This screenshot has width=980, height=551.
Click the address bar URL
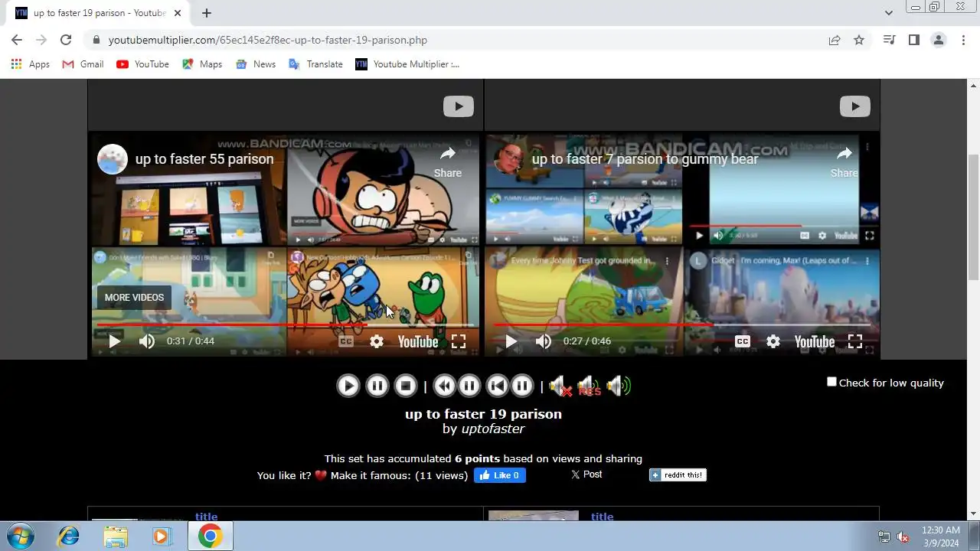[x=268, y=40]
